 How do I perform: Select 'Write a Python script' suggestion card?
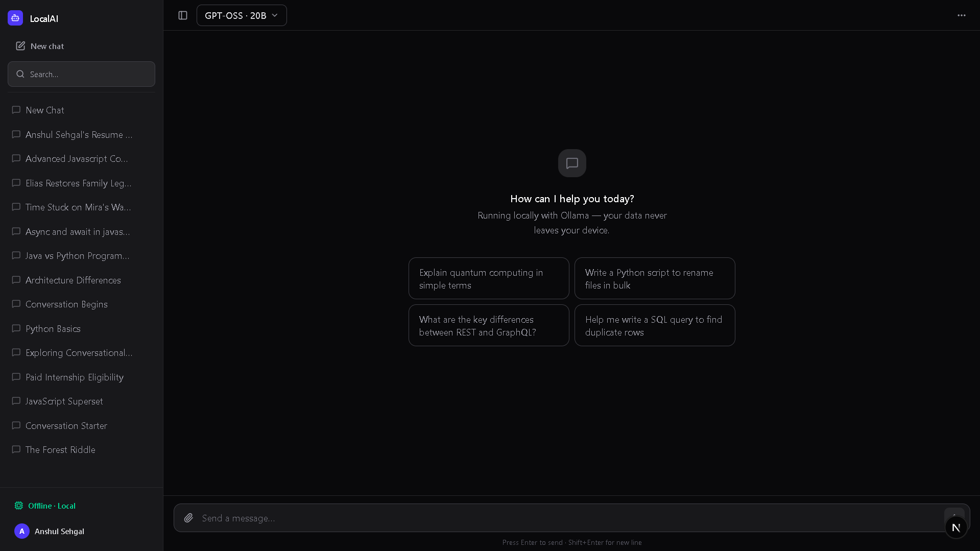(654, 278)
